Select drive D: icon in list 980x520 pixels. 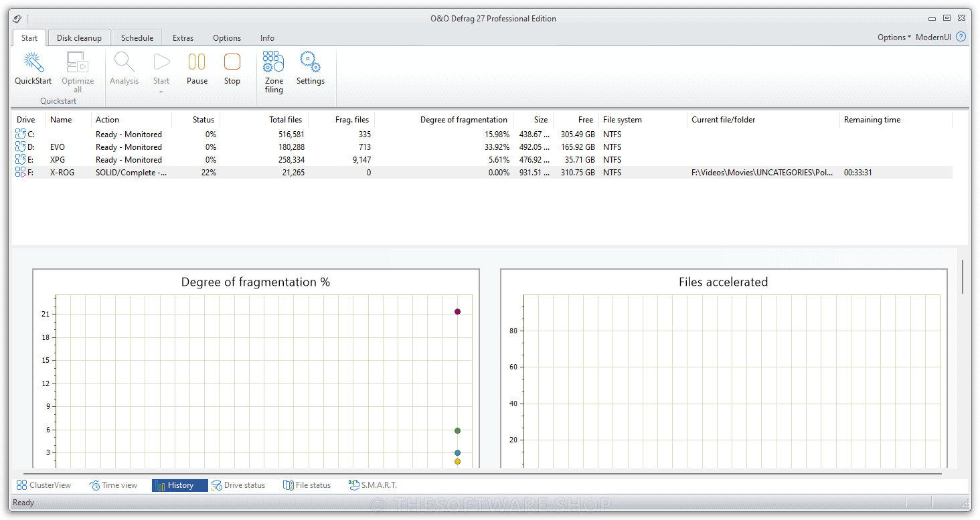(x=20, y=147)
